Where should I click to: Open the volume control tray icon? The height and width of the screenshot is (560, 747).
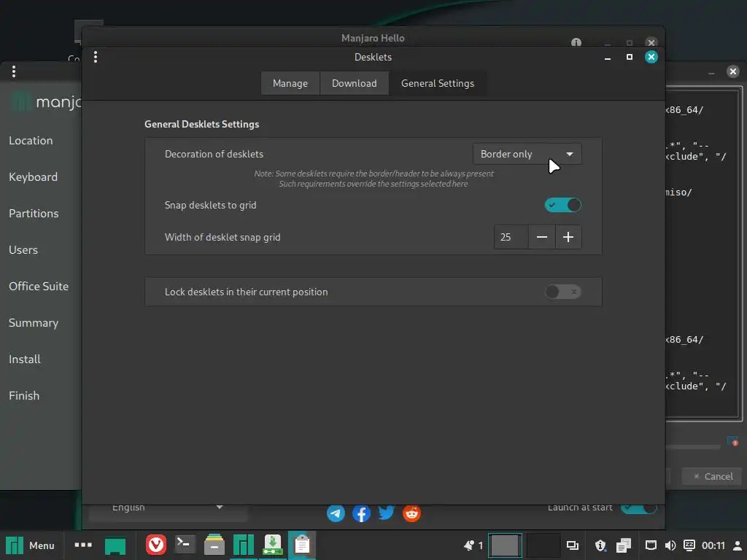(x=670, y=545)
